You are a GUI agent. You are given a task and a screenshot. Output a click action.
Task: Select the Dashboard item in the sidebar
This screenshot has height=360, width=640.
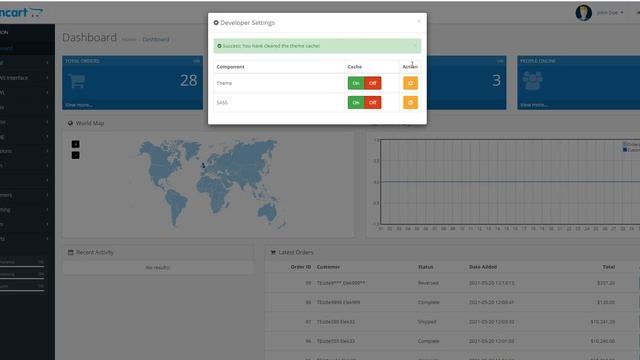(x=27, y=48)
